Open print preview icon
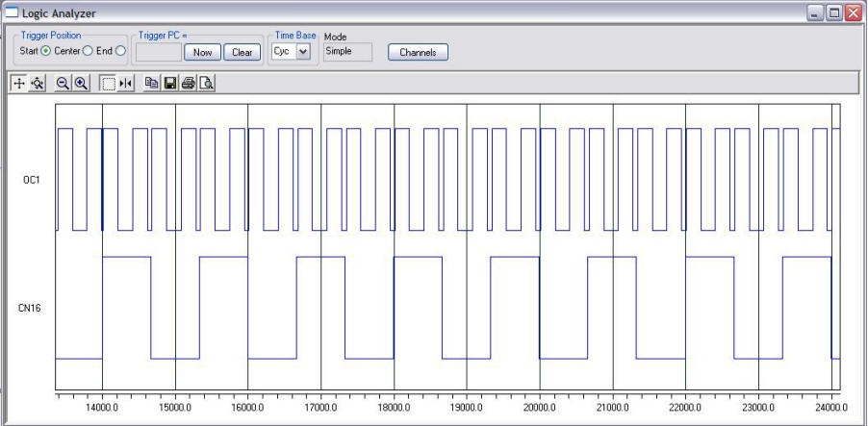This screenshot has width=868, height=426. coord(207,84)
